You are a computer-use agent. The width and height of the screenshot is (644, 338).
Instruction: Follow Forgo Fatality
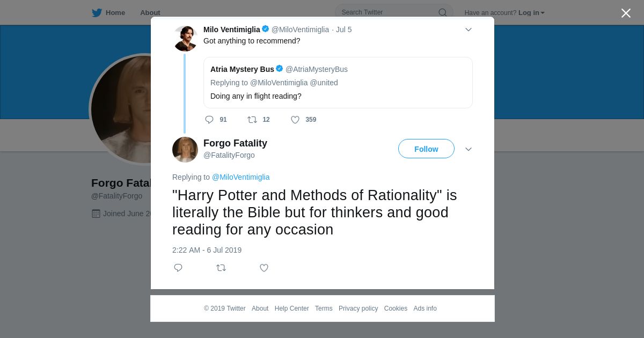426,149
